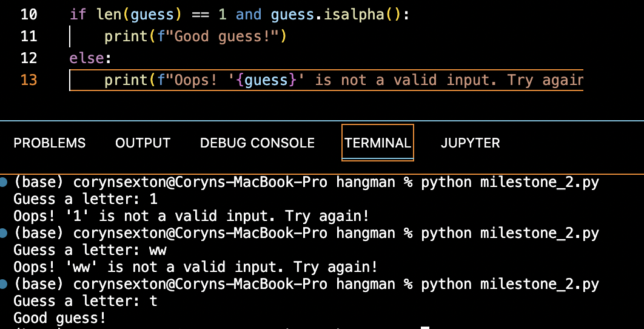Click the 'Guess a letter: t' terminal line
The height and width of the screenshot is (329, 644).
86,301
